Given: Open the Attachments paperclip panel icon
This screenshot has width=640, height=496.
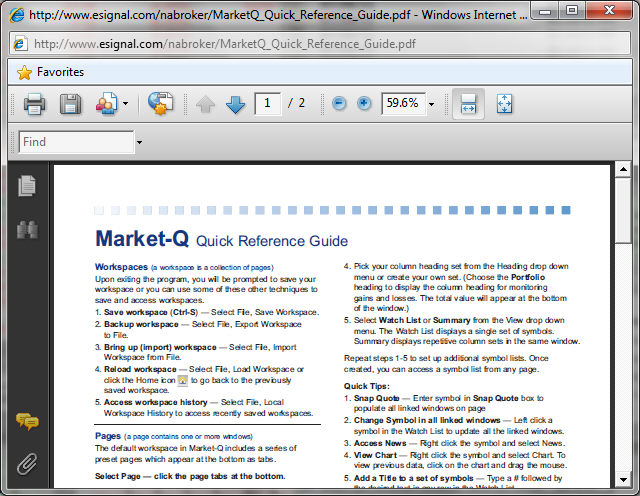Looking at the screenshot, I should click(27, 463).
